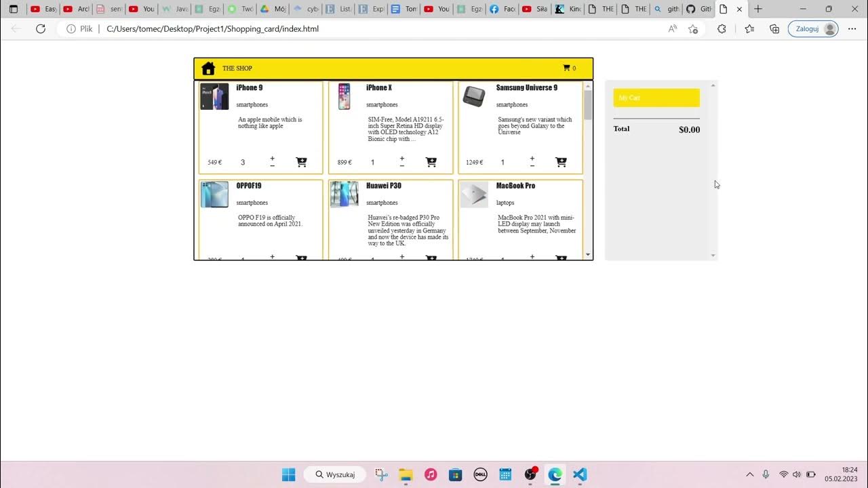Viewport: 868px width, 488px height.
Task: Open Edge tab actions menu icon
Action: tap(13, 9)
